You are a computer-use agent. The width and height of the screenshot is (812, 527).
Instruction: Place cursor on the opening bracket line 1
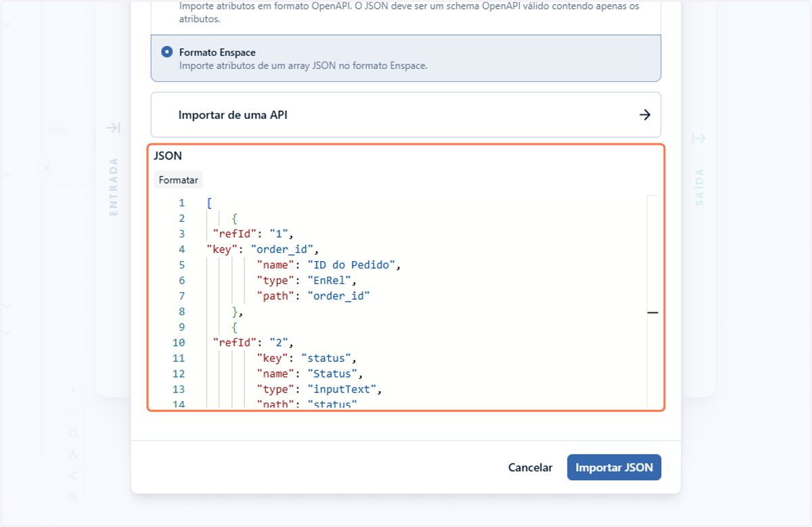210,203
